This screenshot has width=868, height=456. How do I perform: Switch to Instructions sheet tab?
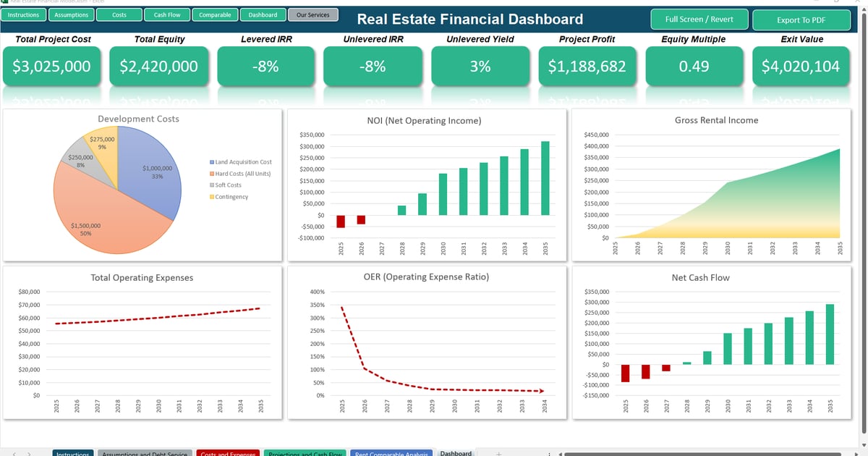(x=72, y=453)
